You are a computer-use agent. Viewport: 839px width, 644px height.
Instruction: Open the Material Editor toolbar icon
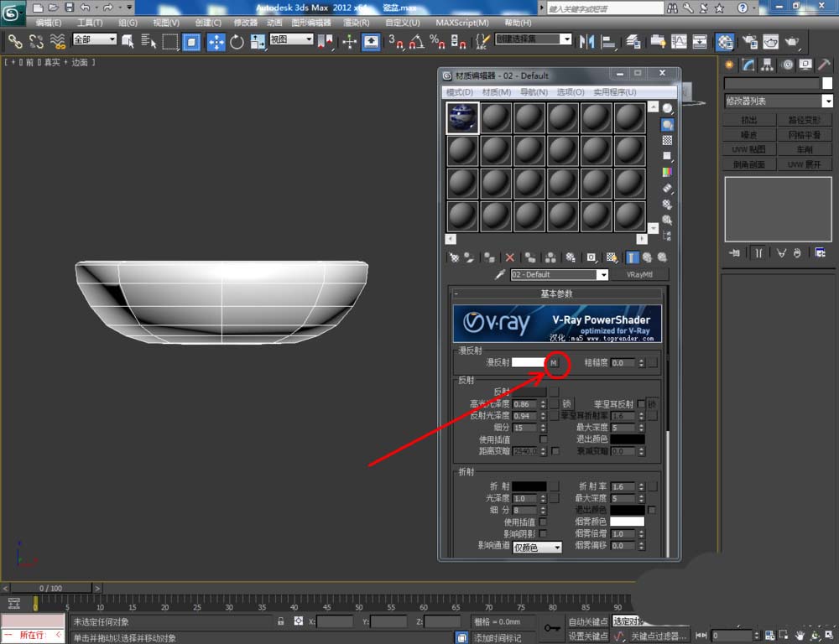tap(725, 42)
